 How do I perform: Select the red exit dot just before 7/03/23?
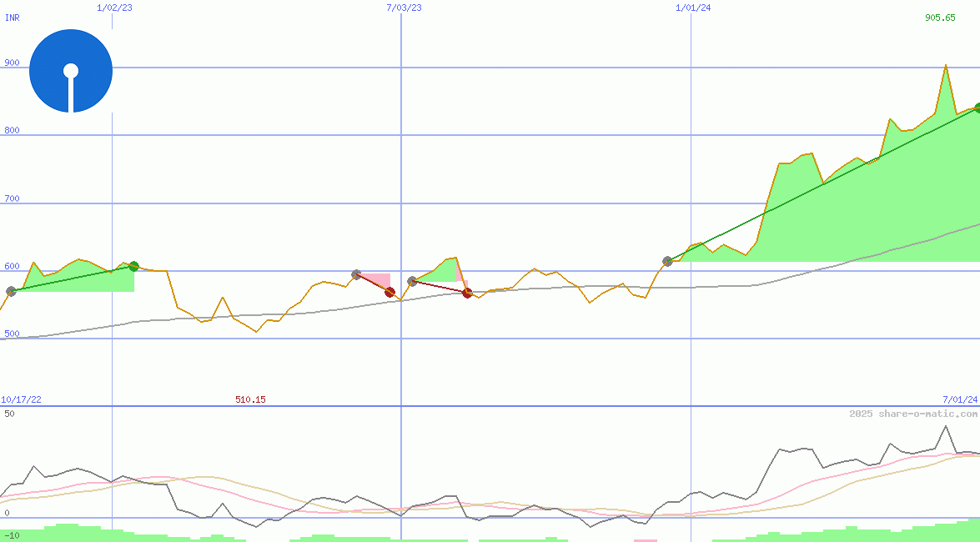[x=389, y=292]
